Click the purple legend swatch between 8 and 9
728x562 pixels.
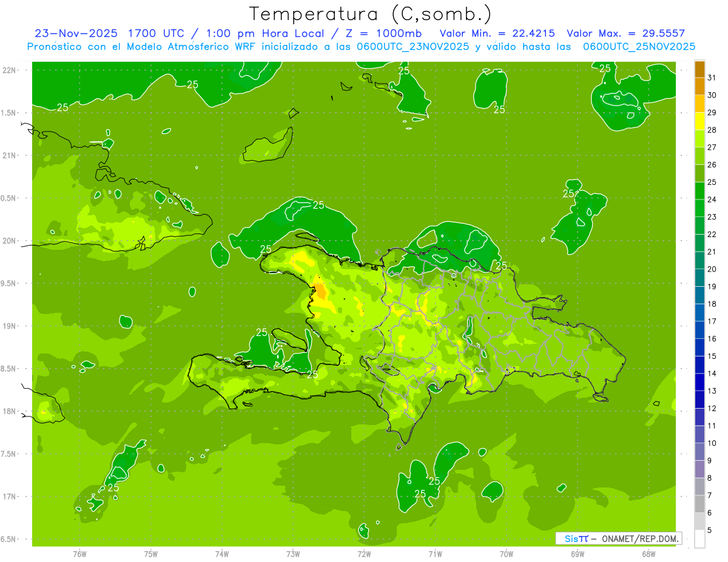pos(699,469)
